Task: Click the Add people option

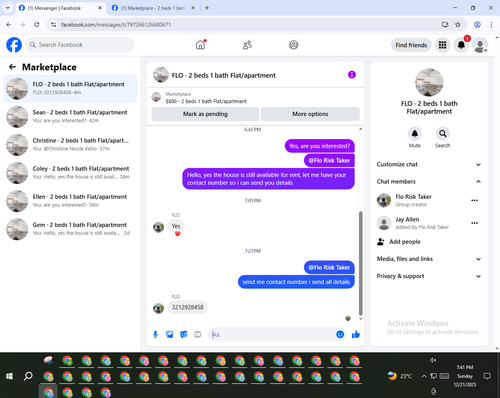Action: tap(399, 242)
